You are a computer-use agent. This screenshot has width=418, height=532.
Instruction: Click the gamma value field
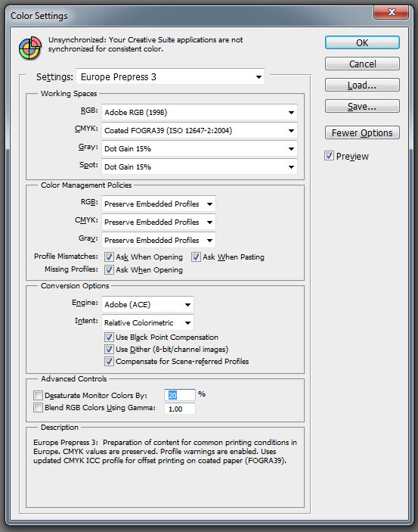click(180, 409)
